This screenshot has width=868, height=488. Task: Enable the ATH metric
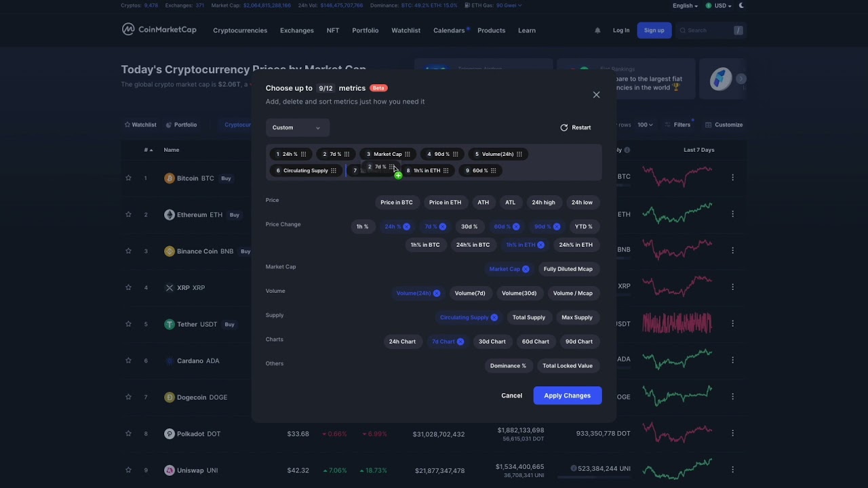coord(483,203)
